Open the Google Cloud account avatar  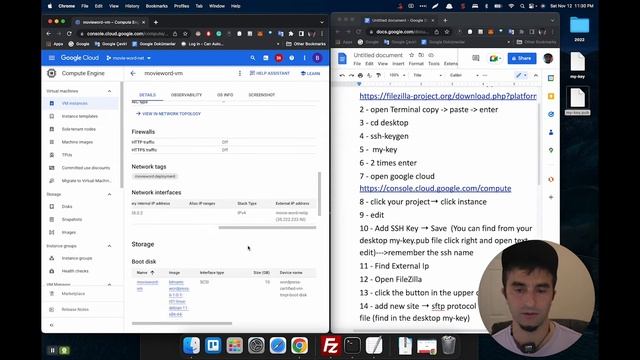tap(317, 58)
